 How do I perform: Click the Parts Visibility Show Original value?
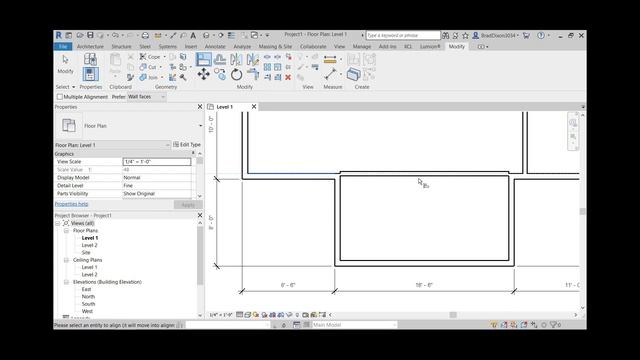(157, 194)
